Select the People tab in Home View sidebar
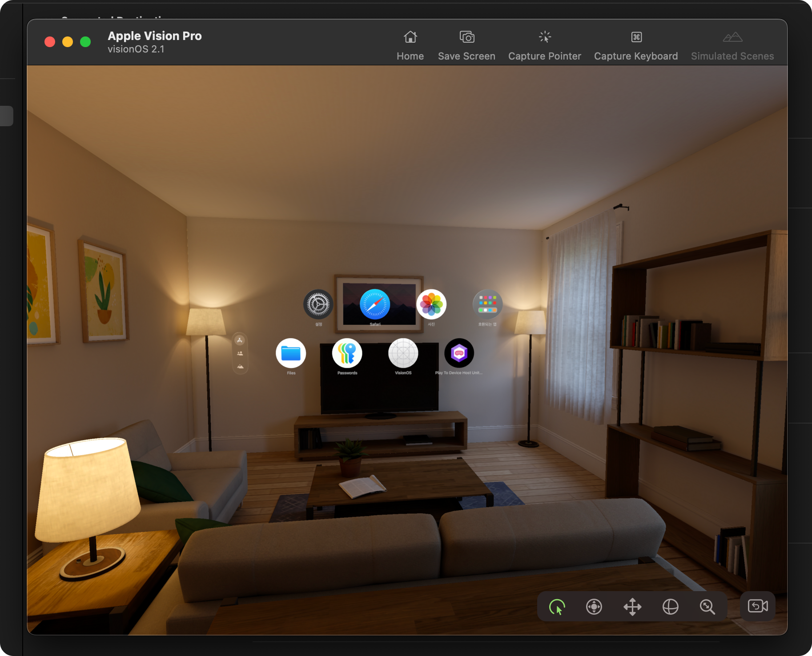The width and height of the screenshot is (812, 656). point(240,354)
